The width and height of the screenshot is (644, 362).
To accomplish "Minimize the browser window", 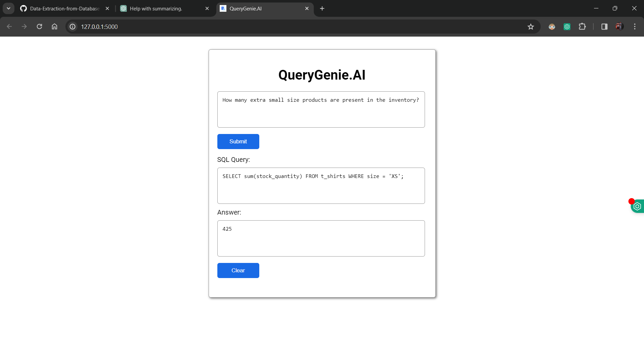I will [x=596, y=8].
